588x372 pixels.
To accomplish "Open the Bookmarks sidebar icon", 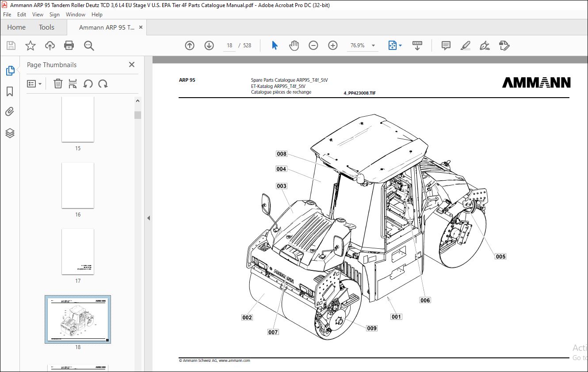I will coord(10,91).
